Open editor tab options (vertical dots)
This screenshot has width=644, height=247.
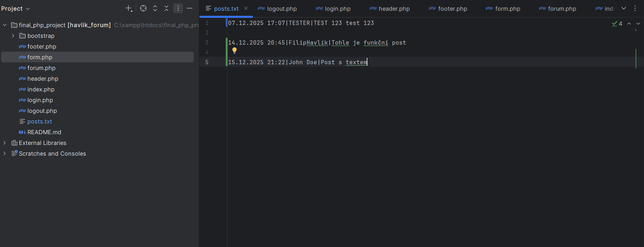(635, 8)
